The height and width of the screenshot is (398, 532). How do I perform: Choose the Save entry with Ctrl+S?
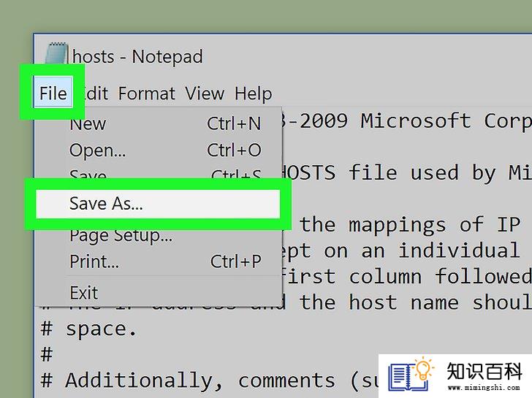[x=164, y=175]
